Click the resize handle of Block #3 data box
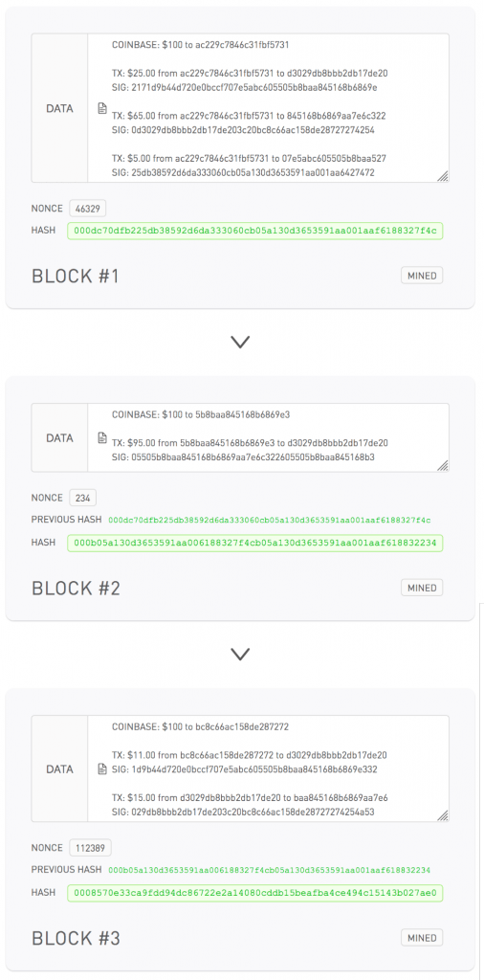 pyautogui.click(x=443, y=815)
